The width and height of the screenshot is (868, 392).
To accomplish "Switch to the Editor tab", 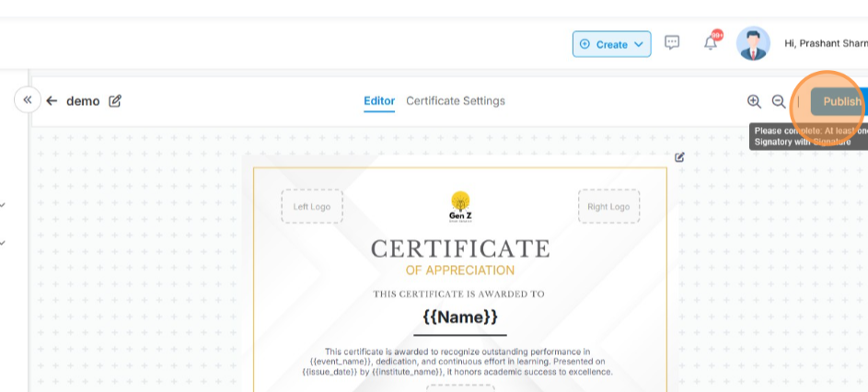I will coord(379,101).
